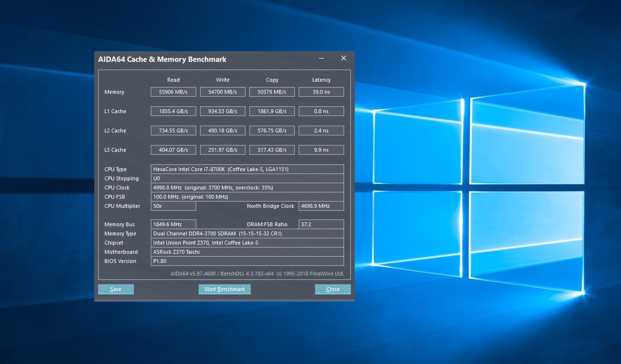Image resolution: width=621 pixels, height=364 pixels.
Task: Click the CPU Multiplier label
Action: [122, 206]
